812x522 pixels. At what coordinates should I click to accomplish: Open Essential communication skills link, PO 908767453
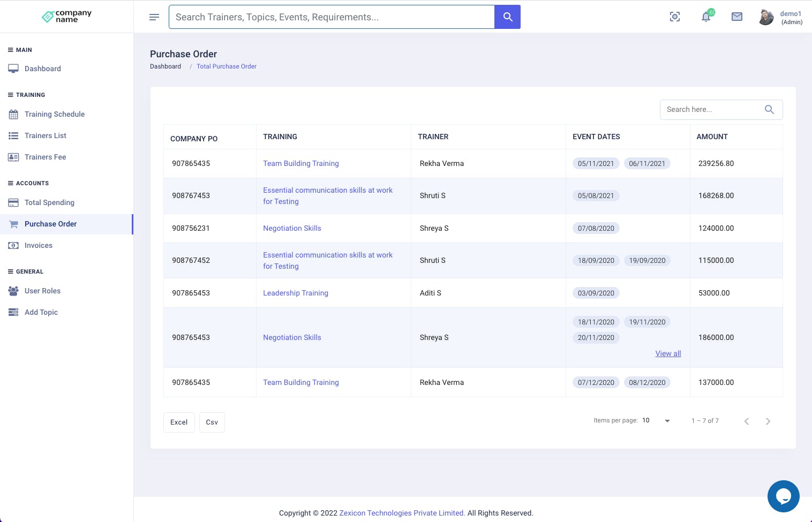click(x=328, y=196)
